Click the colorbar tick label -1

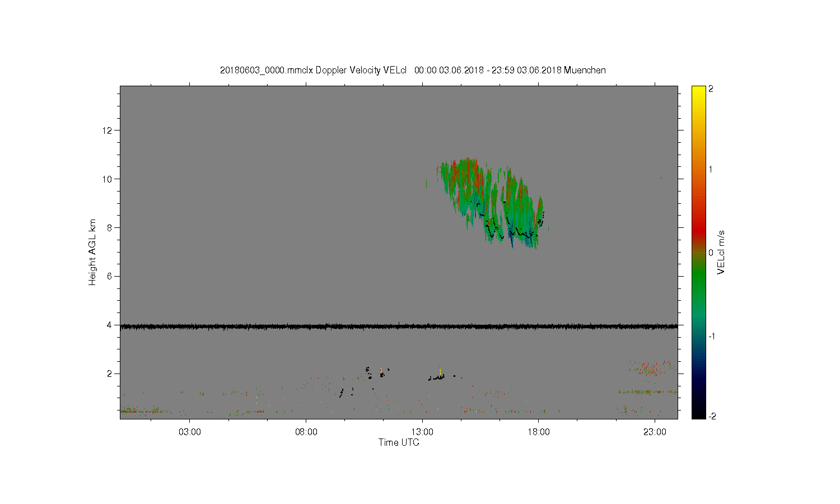pyautogui.click(x=711, y=336)
